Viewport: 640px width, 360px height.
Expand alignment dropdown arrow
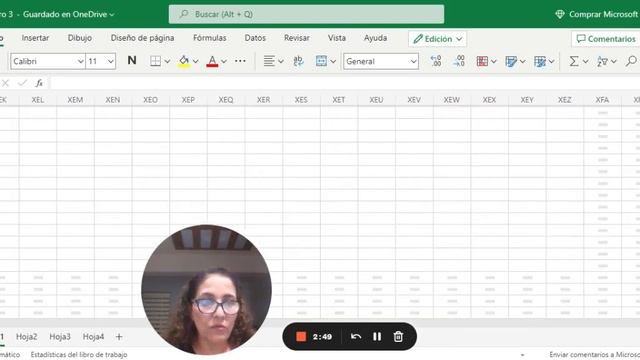coord(281,62)
